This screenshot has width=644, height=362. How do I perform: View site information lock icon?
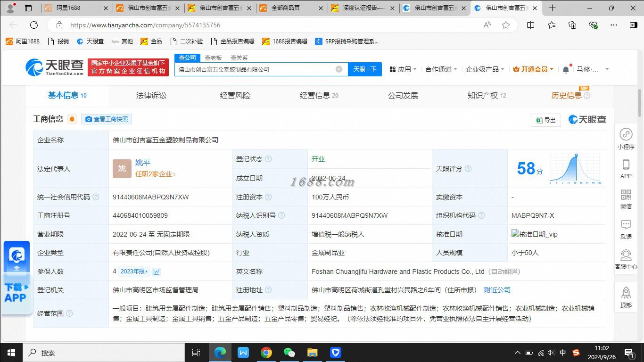pyautogui.click(x=59, y=25)
